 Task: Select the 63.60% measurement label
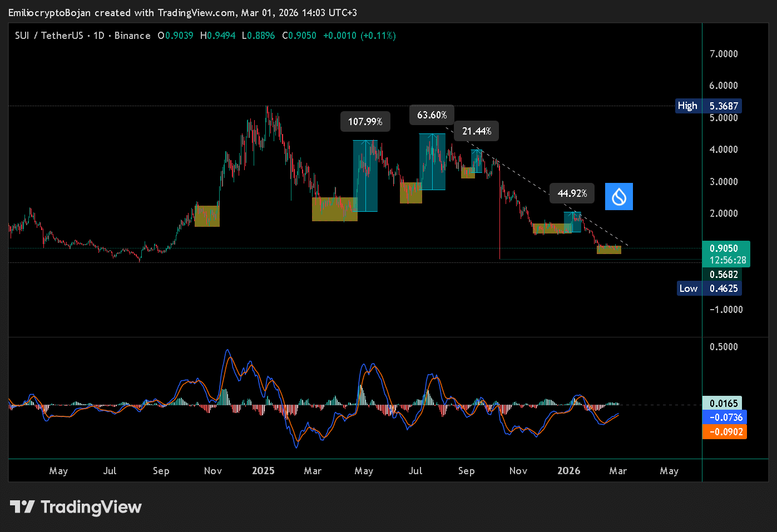point(432,115)
